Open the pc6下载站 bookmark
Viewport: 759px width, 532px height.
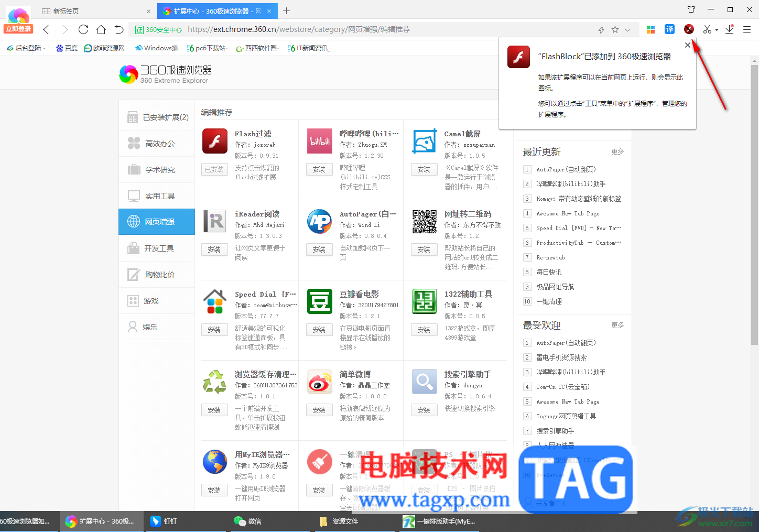pyautogui.click(x=207, y=48)
